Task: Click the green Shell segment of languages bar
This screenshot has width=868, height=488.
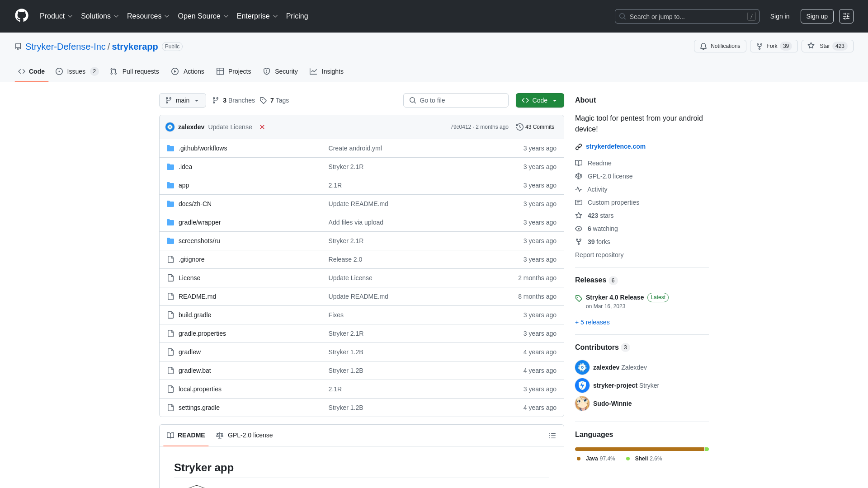Action: click(x=707, y=449)
